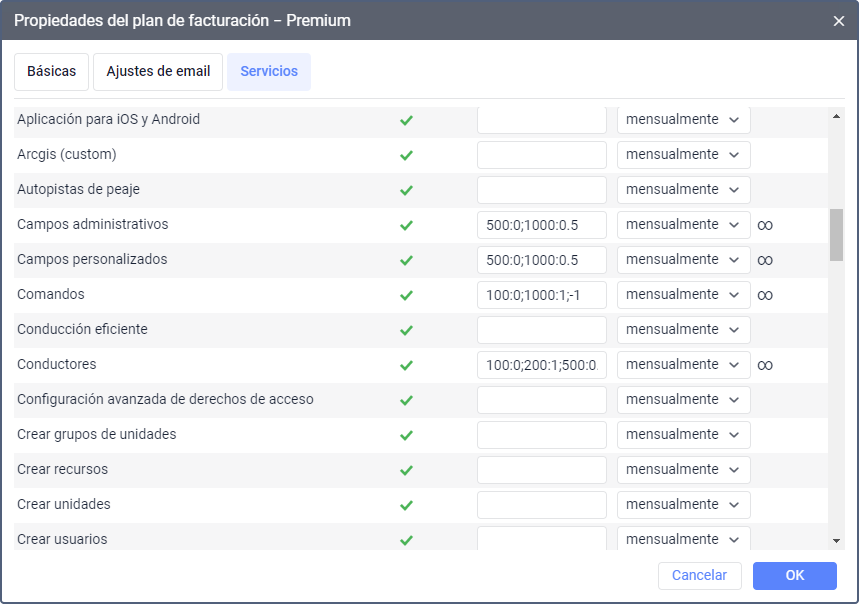Expand mensualmente dropdown for Crear unidades
The image size is (859, 604).
click(x=683, y=505)
